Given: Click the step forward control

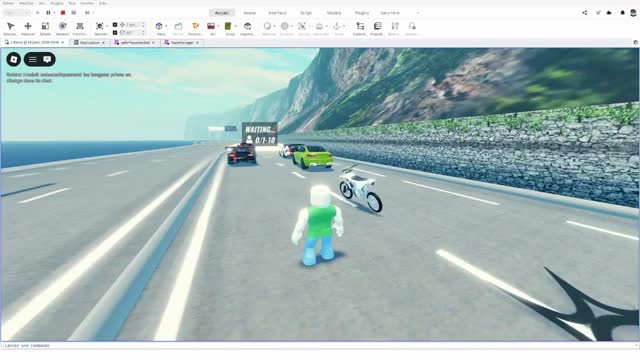Looking at the screenshot, I should (87, 13).
